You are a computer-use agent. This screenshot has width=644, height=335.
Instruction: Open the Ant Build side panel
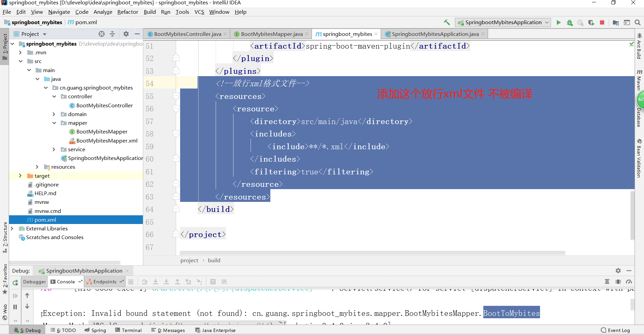(639, 46)
